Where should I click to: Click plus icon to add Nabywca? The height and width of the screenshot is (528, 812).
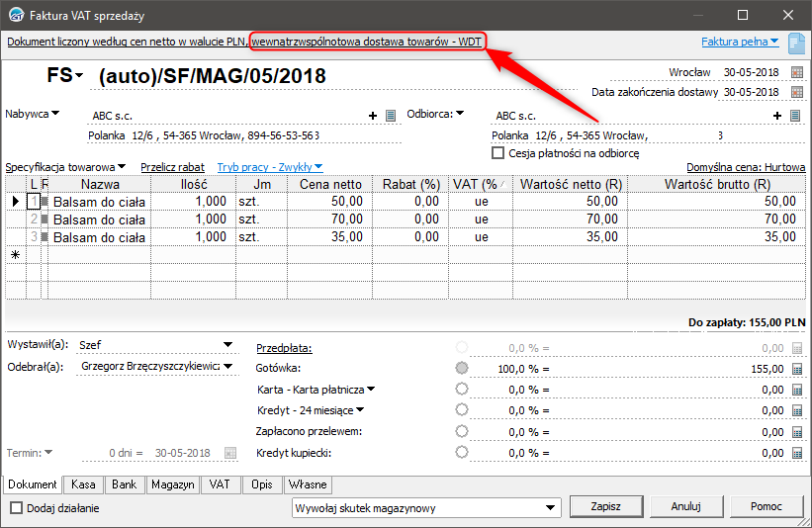coord(374,116)
